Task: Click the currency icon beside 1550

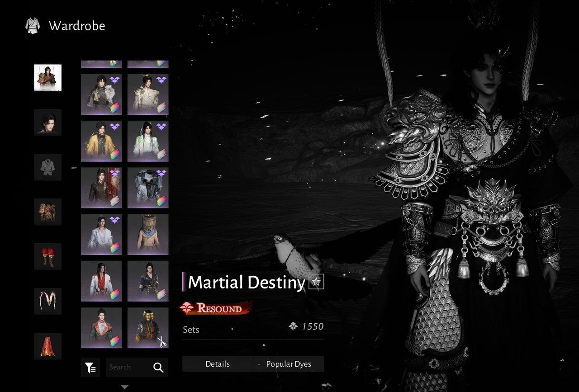Action: [x=293, y=326]
